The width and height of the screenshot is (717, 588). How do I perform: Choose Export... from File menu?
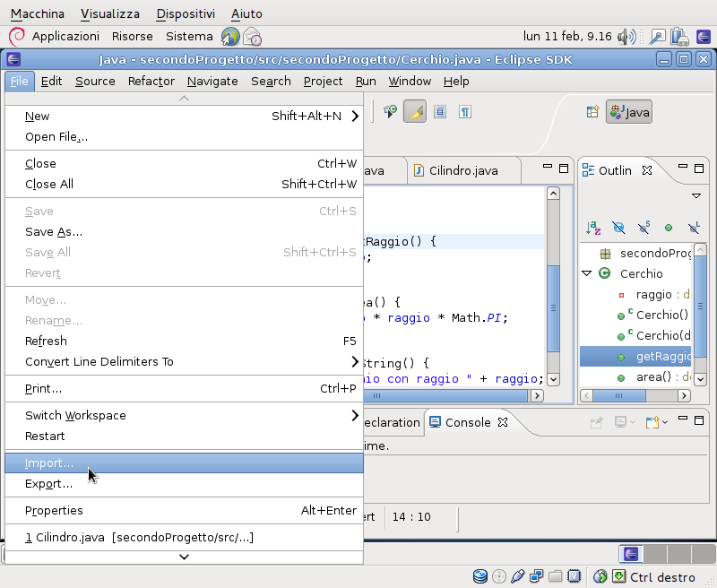(184, 484)
